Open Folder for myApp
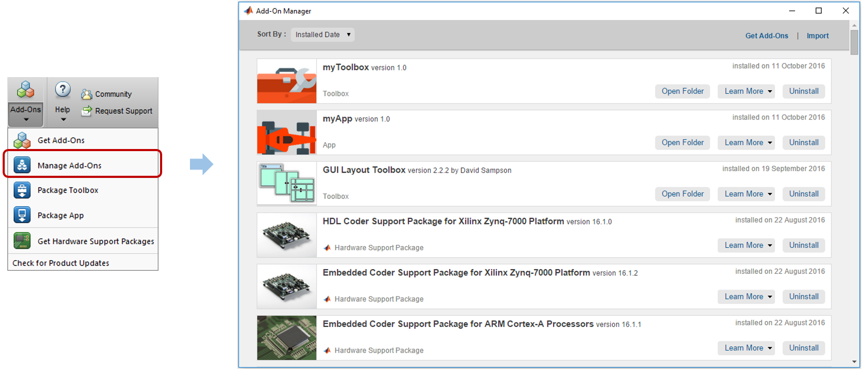 point(682,143)
